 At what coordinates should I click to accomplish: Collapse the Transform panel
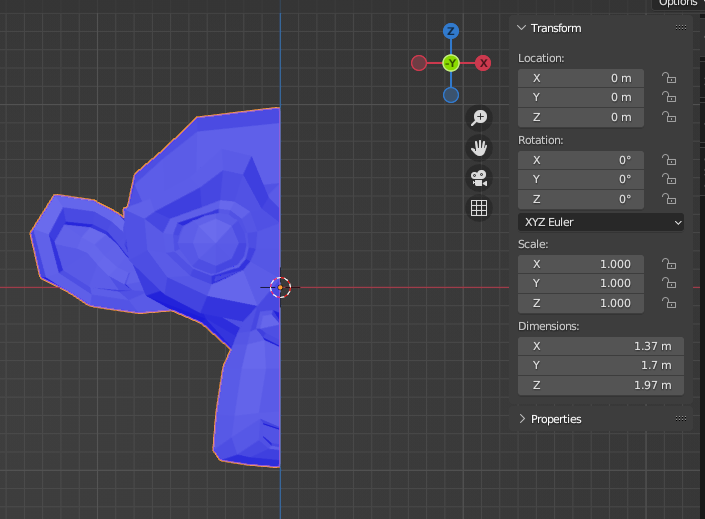point(522,28)
